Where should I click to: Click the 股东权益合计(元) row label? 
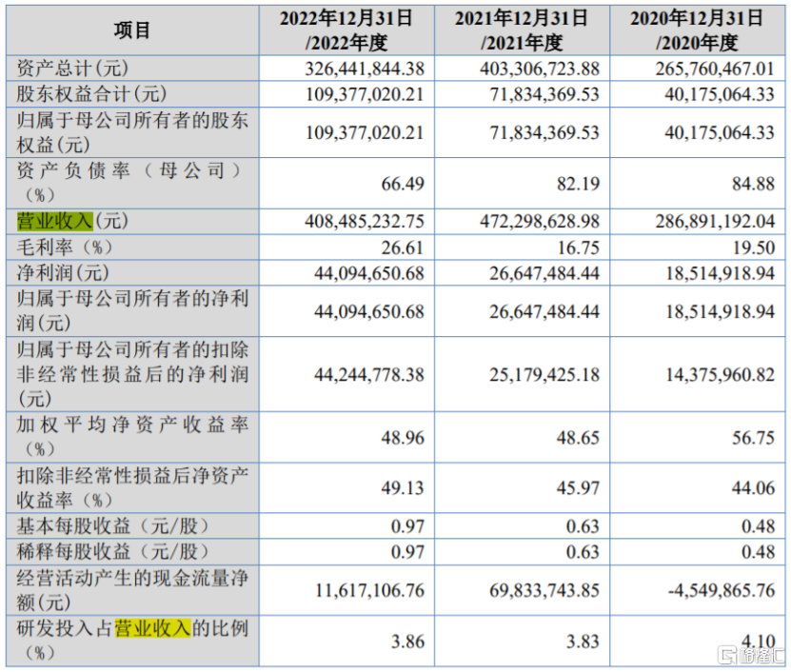pos(91,94)
